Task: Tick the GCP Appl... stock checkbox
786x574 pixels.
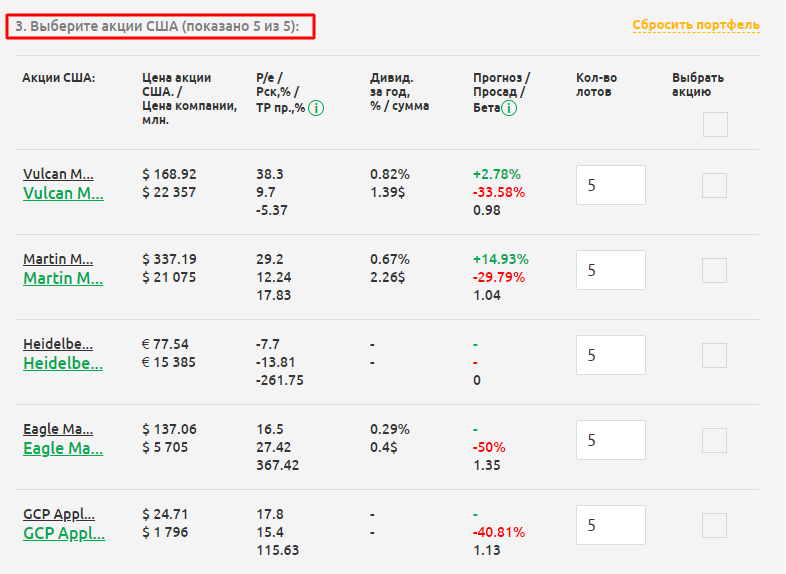Action: (x=715, y=525)
